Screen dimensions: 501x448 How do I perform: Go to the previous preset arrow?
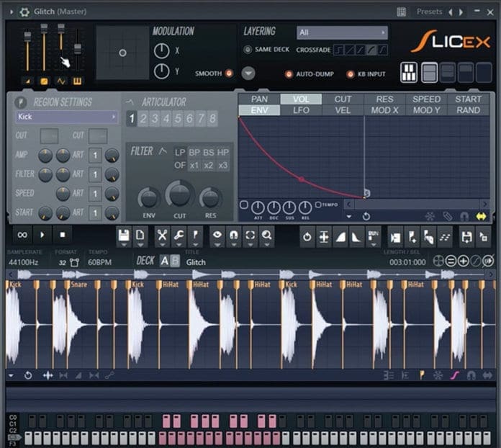[451, 12]
